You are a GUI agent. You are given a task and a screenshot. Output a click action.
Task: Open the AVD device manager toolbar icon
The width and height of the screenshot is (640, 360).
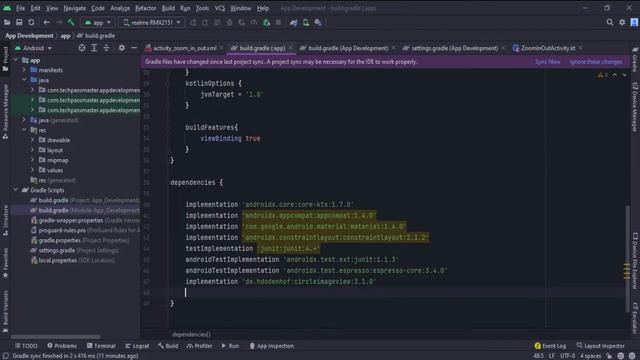click(306, 22)
